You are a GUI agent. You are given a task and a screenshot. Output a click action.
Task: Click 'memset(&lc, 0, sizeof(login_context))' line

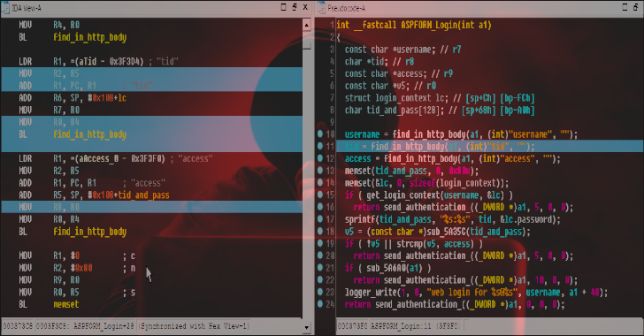pyautogui.click(x=426, y=183)
